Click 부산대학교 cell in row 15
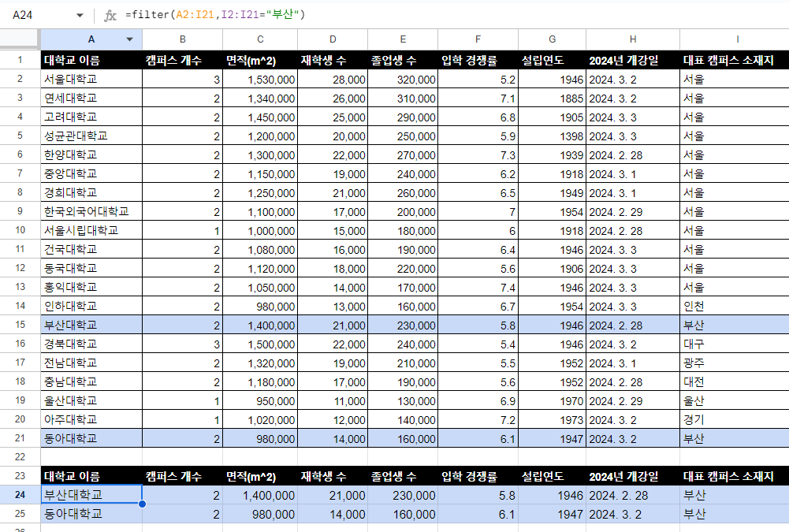Viewport: 789px width, 532px height. (91, 325)
